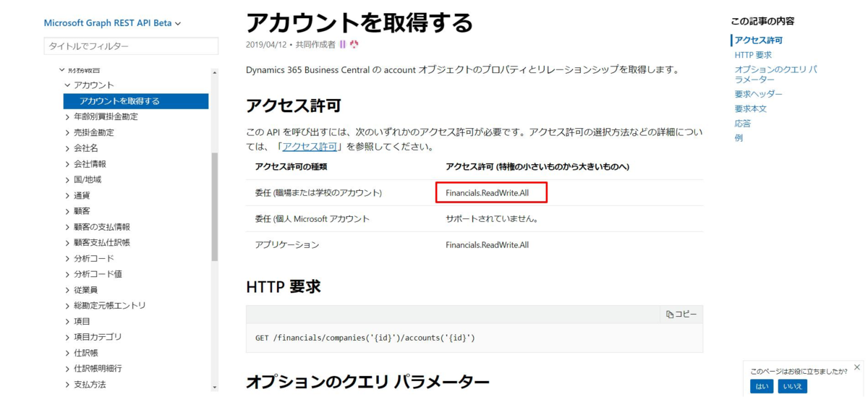Expand the 会社名 node chevron

(x=68, y=148)
